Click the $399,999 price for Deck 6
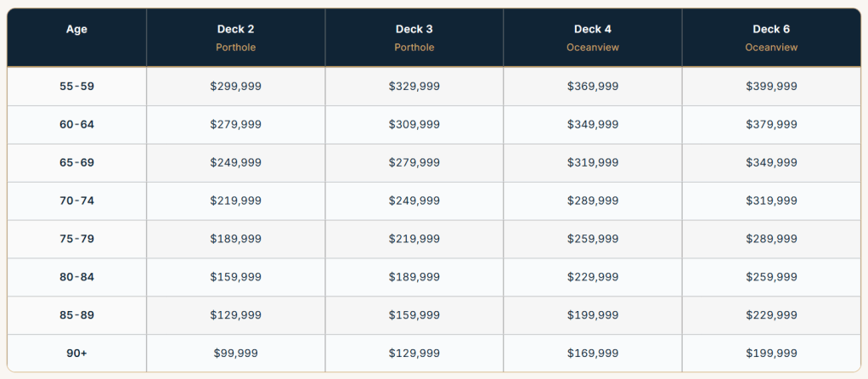The height and width of the screenshot is (379, 868). (771, 86)
